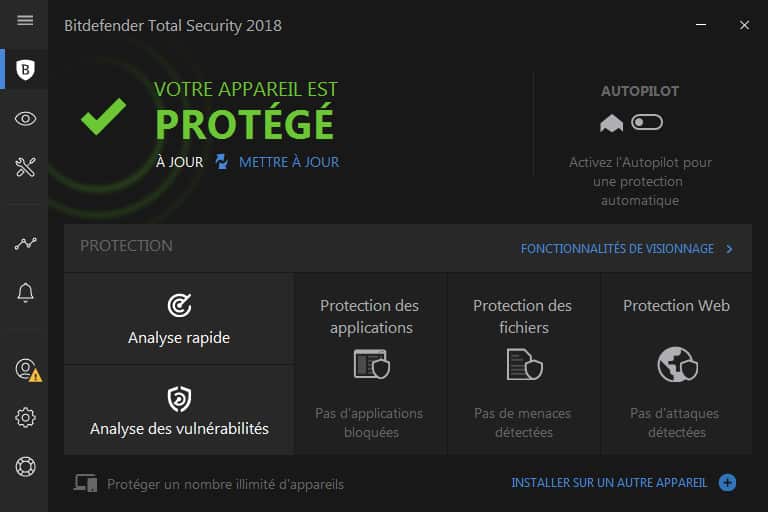Image resolution: width=768 pixels, height=512 pixels.
Task: Open the Protection Web tile
Action: pyautogui.click(x=676, y=365)
